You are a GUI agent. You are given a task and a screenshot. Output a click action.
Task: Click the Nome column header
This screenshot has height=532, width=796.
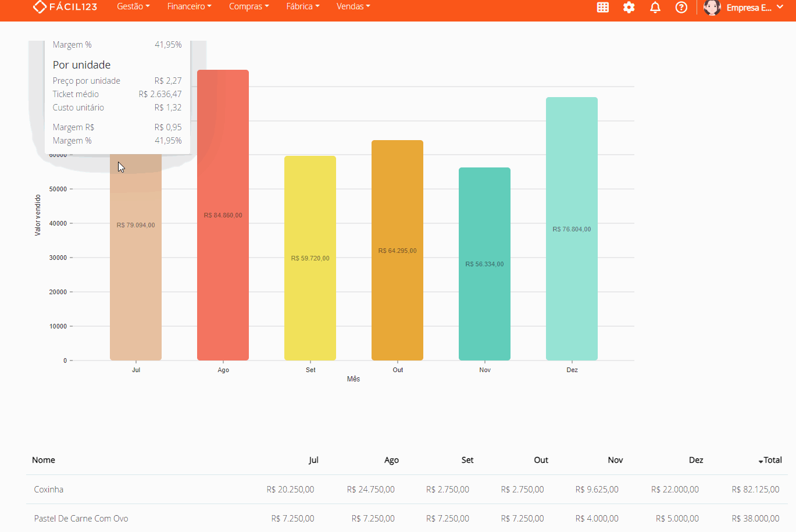point(44,460)
